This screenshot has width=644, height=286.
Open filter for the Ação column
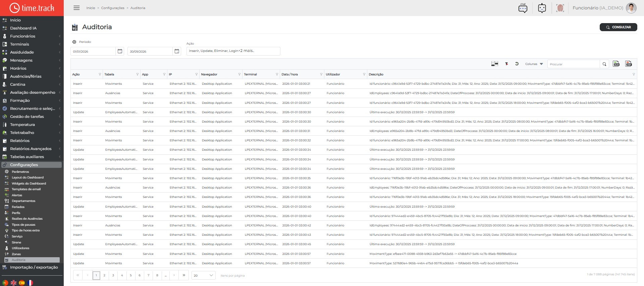click(100, 74)
